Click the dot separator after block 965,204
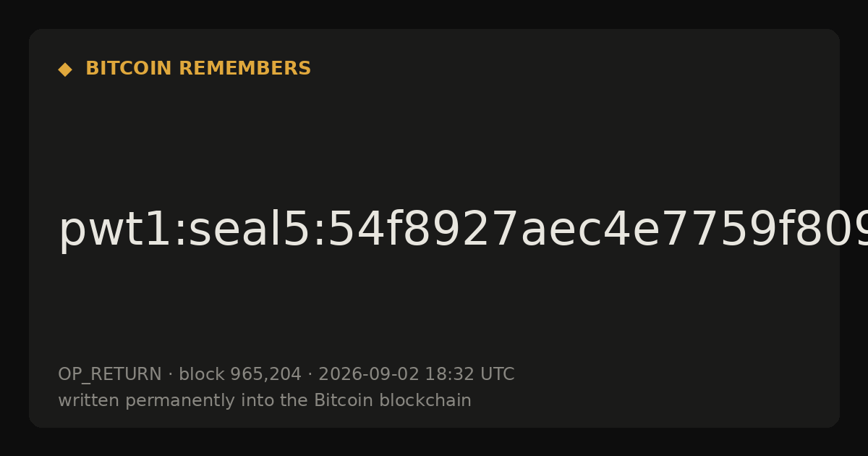Image resolution: width=868 pixels, height=456 pixels. 310,375
